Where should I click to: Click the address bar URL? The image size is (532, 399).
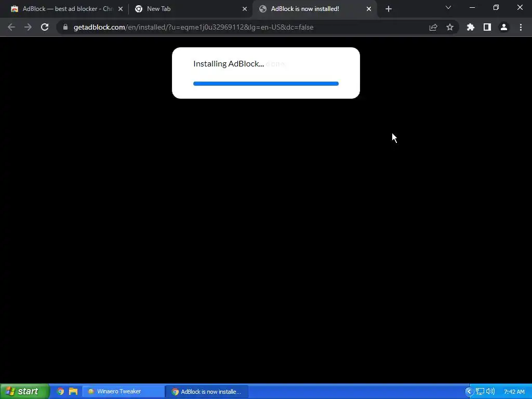click(193, 27)
